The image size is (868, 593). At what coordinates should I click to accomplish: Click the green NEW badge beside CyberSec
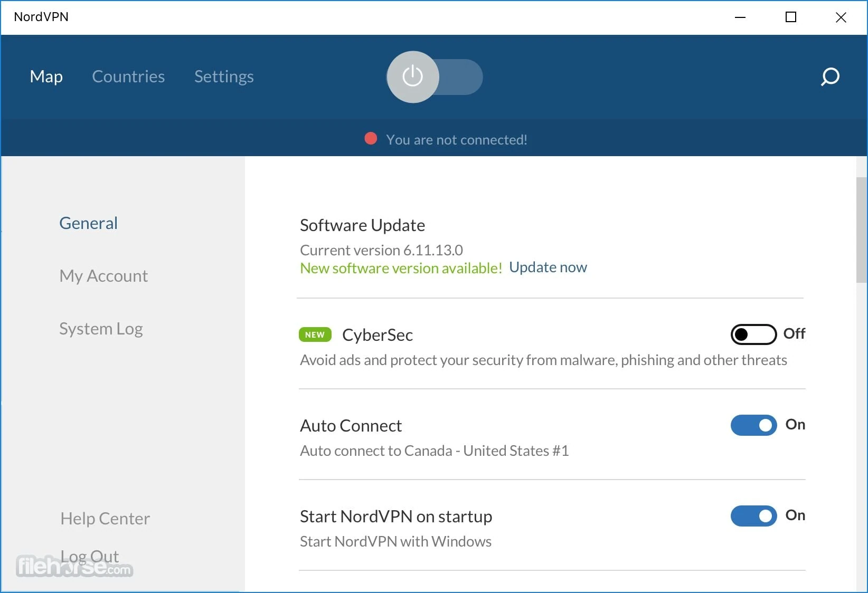[315, 334]
